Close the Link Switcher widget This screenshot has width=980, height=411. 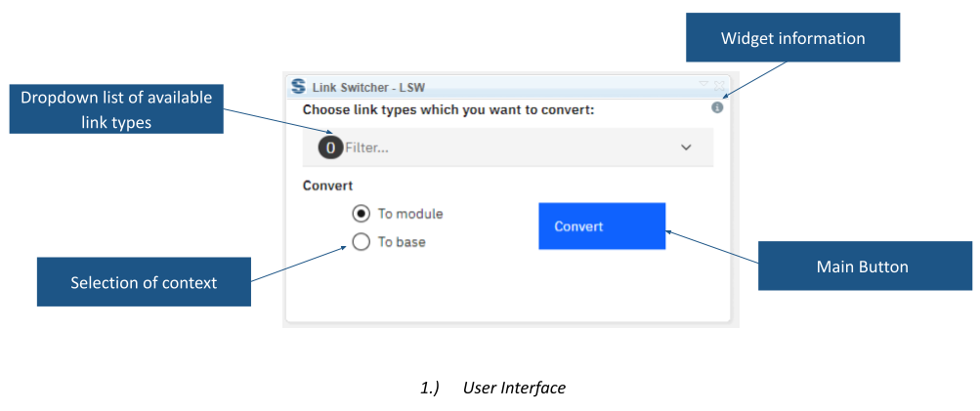point(719,86)
